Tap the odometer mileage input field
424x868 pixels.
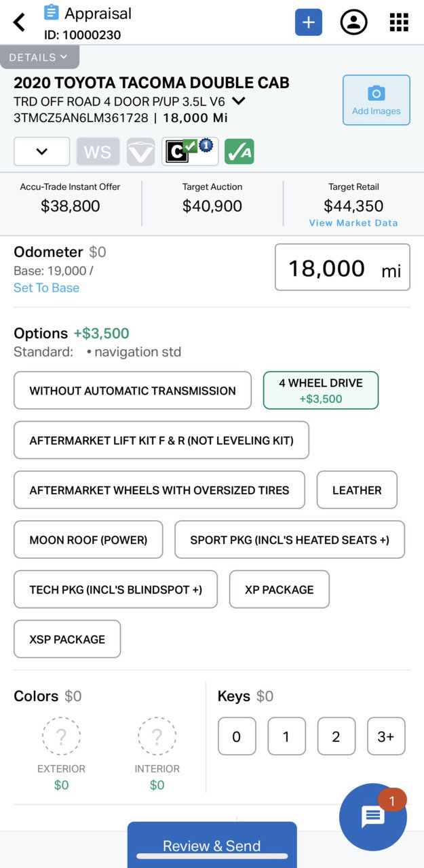(x=343, y=267)
